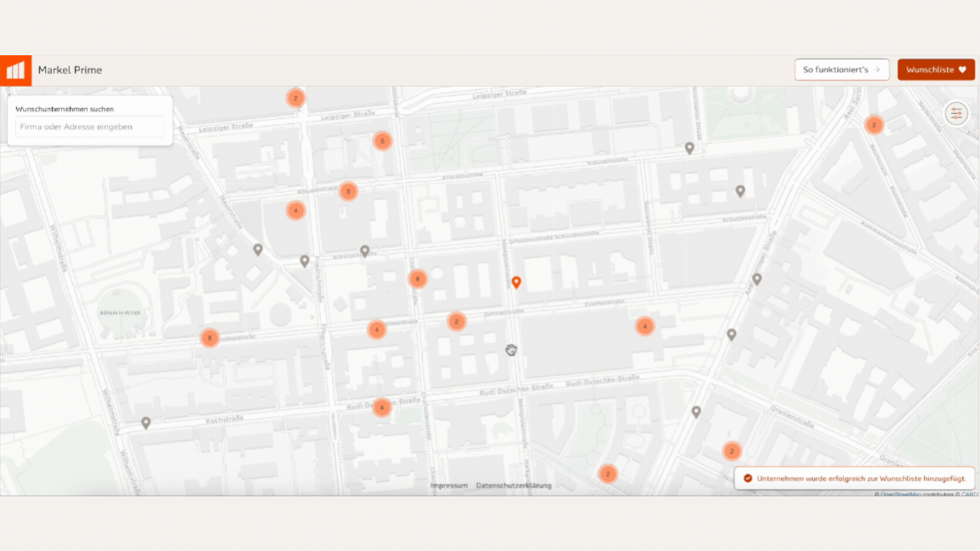
Task: Expand the 2 cluster above Leipziger Straße
Action: (x=295, y=98)
